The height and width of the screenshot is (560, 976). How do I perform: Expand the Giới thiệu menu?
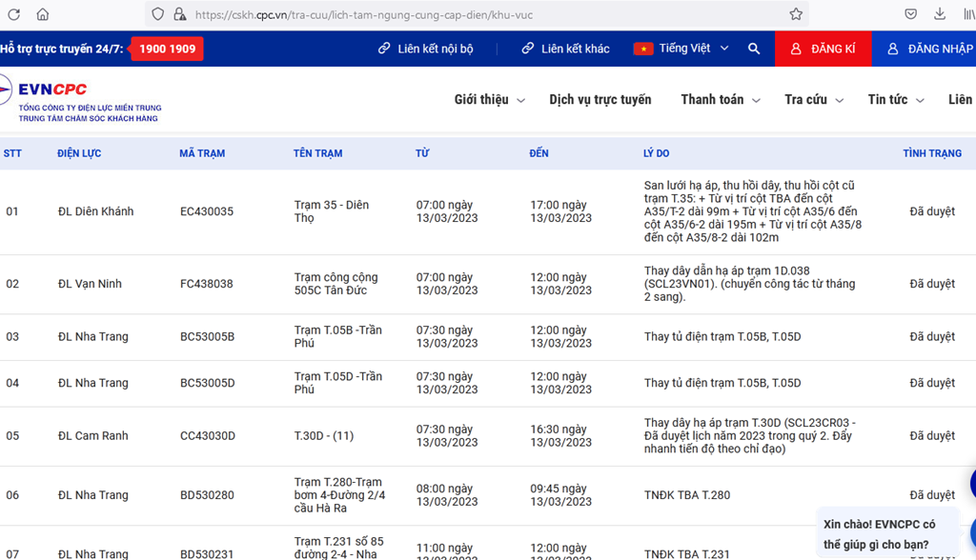489,100
